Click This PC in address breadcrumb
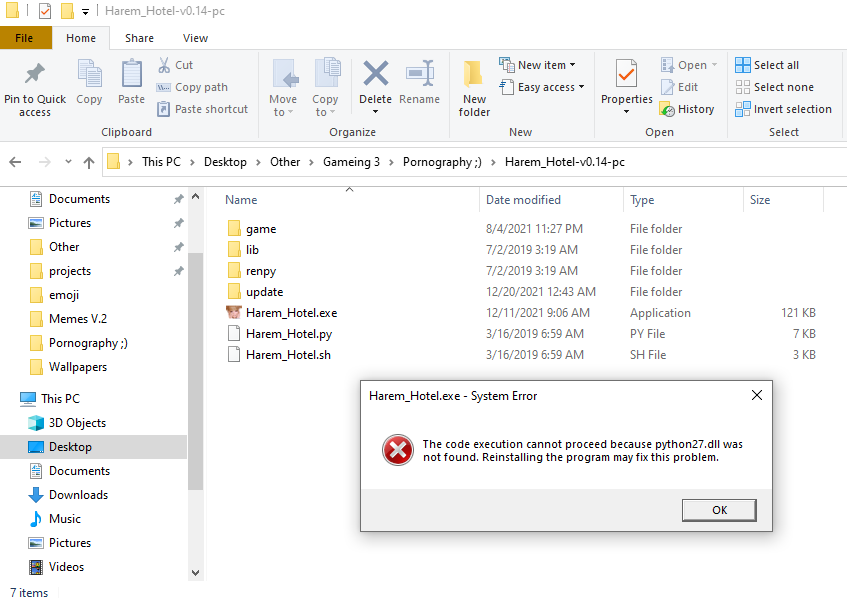847x599 pixels. click(161, 162)
